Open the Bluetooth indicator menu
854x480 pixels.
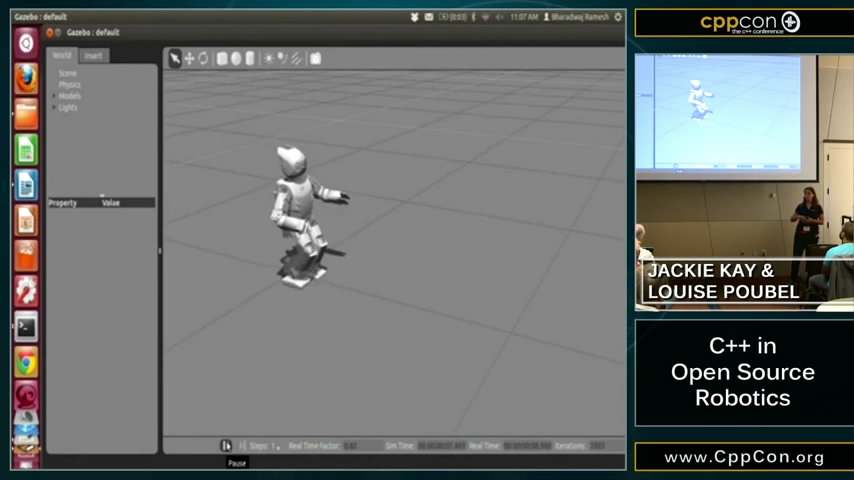click(x=473, y=17)
